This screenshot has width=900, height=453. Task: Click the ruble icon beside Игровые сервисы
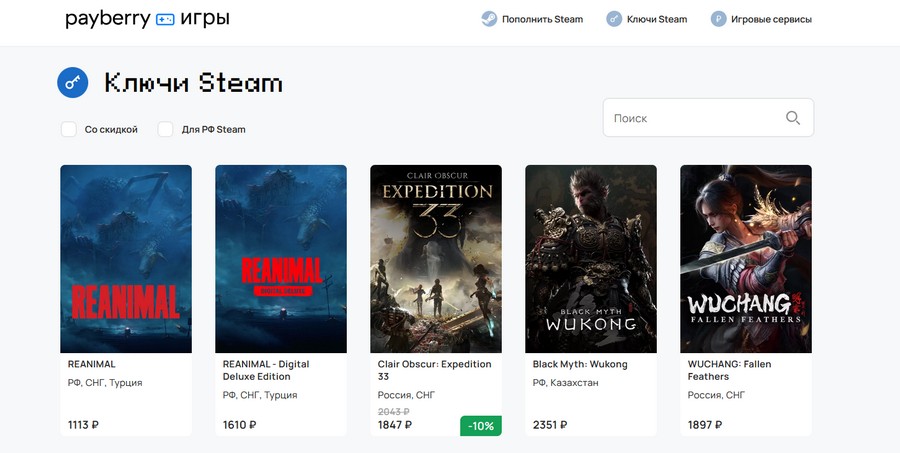[x=718, y=19]
